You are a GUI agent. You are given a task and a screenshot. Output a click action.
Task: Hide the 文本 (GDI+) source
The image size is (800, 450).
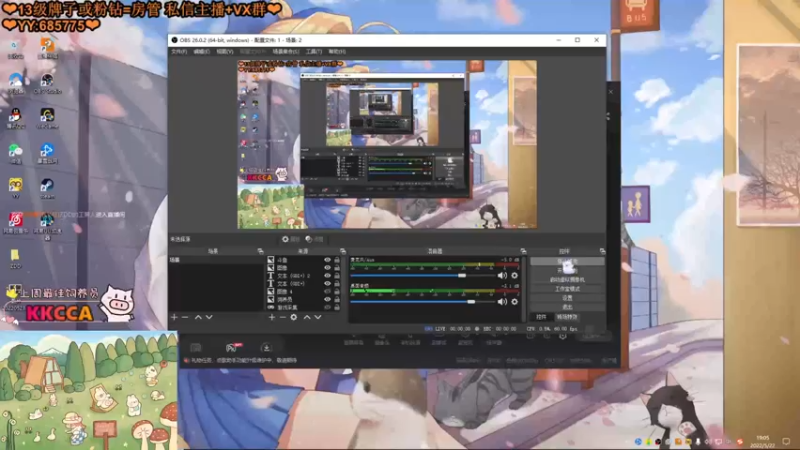point(328,283)
